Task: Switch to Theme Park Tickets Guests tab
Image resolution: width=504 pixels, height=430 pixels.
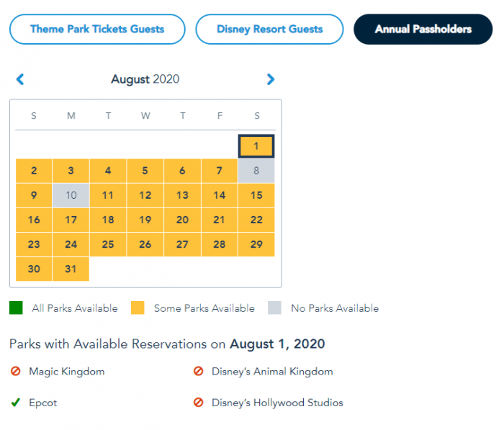Action: (97, 30)
